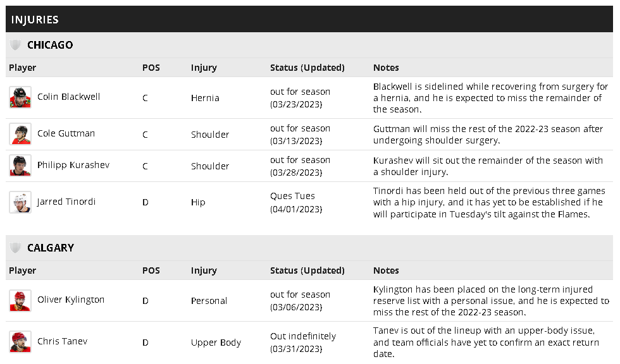620x364 pixels.
Task: Click Chicago table's POS column header
Action: 151,68
